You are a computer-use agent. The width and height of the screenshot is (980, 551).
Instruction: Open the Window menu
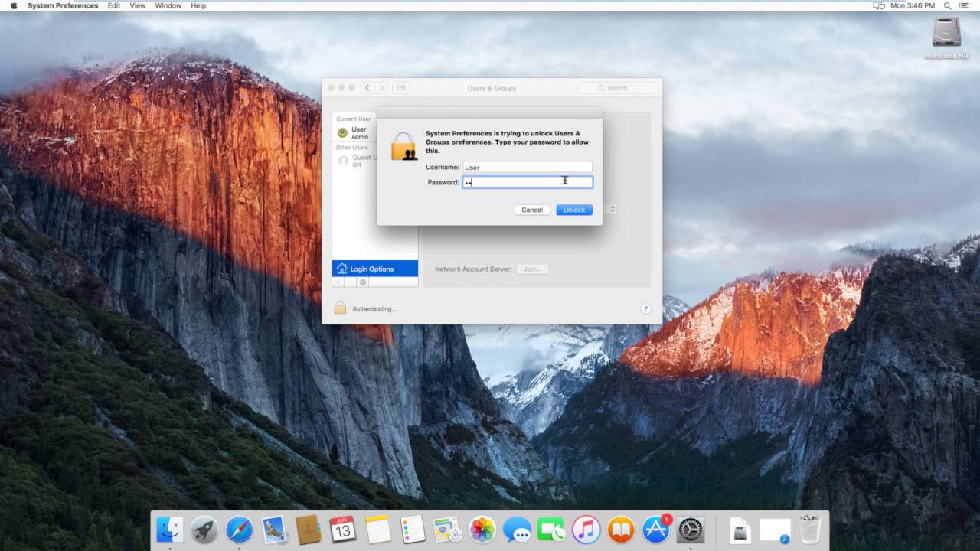tap(168, 5)
